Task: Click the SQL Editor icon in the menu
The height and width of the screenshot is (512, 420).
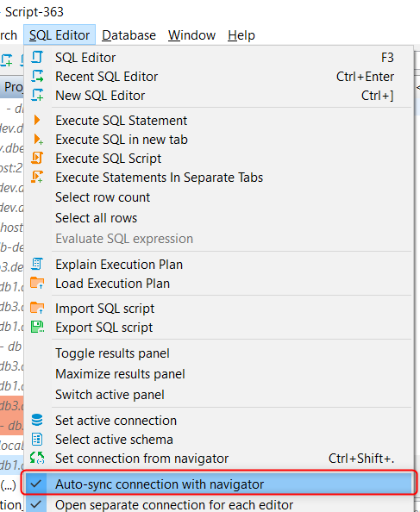Action: pyautogui.click(x=37, y=57)
